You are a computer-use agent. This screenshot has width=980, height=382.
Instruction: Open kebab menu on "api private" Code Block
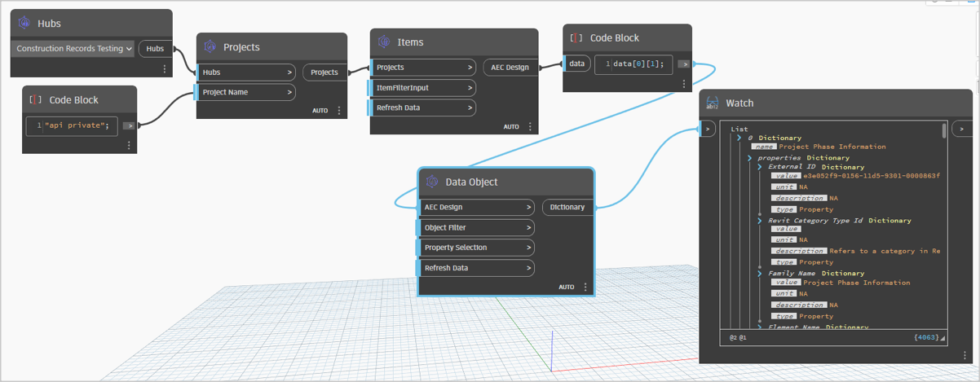tap(129, 145)
